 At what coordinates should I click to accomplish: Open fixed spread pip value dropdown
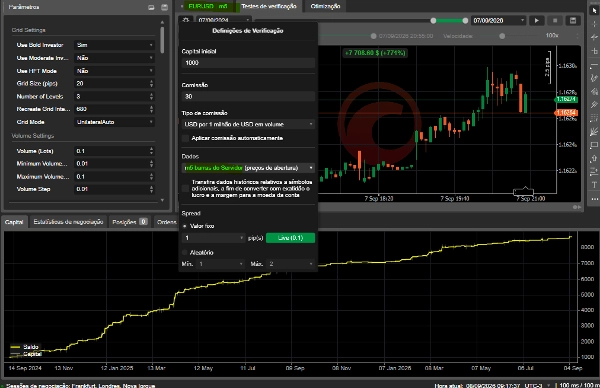click(x=213, y=238)
